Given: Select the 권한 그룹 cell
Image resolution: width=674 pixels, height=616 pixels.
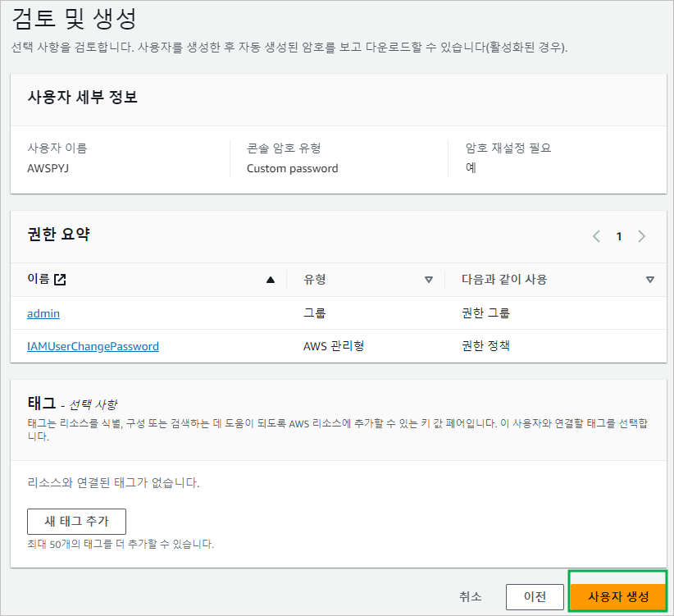Looking at the screenshot, I should tap(485, 313).
